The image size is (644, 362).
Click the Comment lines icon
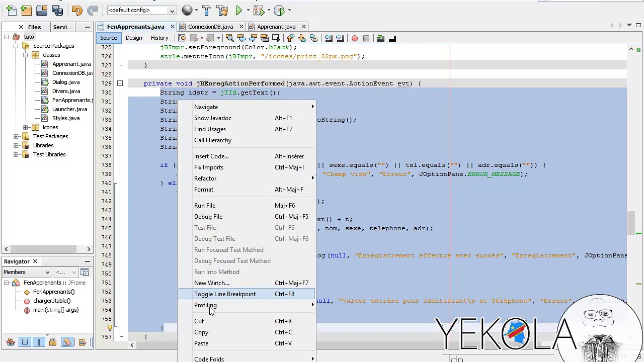click(381, 38)
